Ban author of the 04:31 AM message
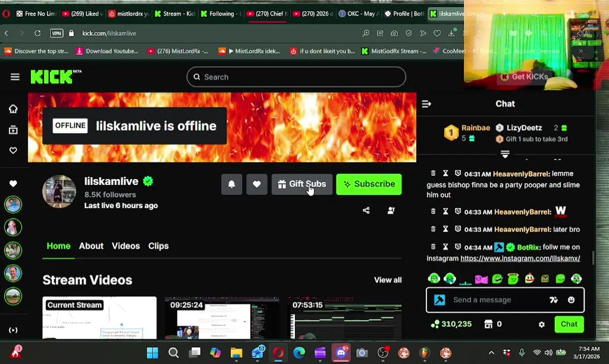The width and height of the screenshot is (609, 364). (x=458, y=173)
